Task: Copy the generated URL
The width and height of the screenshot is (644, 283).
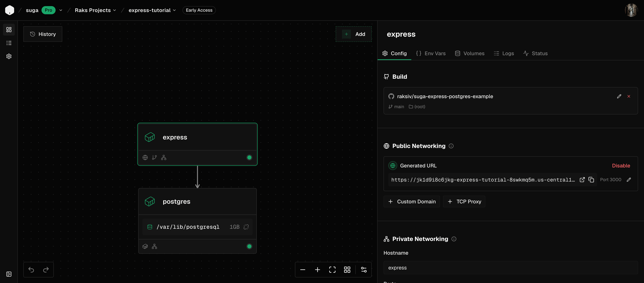Action: (x=591, y=179)
